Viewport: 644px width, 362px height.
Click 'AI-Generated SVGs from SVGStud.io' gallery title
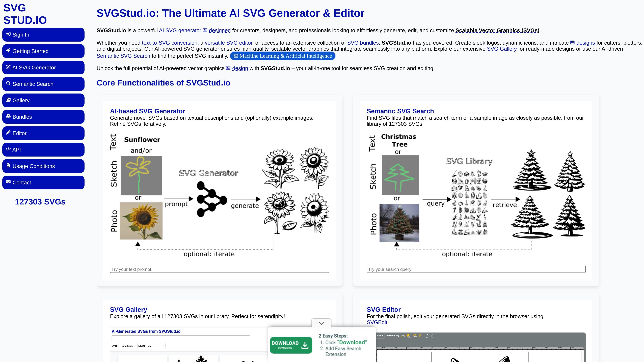click(x=146, y=331)
